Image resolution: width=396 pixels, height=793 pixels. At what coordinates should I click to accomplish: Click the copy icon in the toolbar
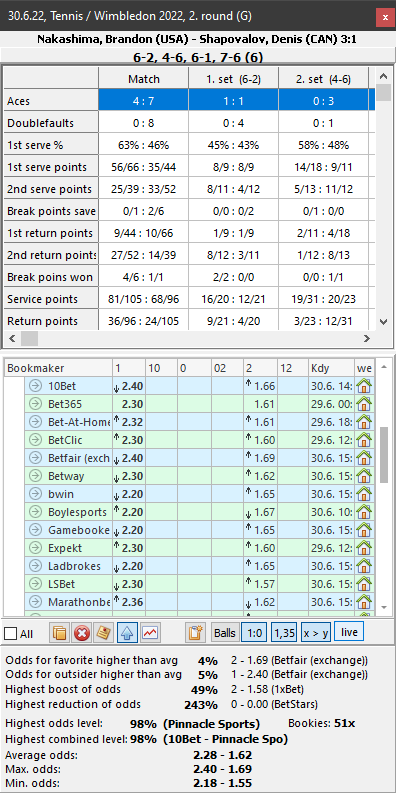(x=60, y=633)
